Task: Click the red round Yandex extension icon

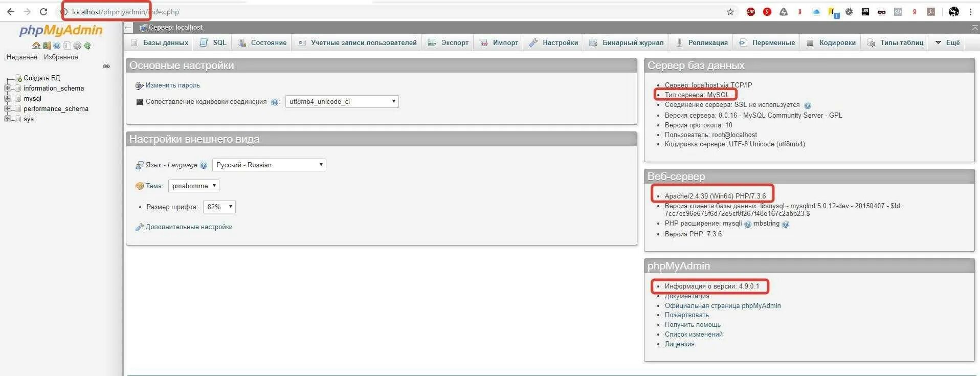Action: coord(767,12)
